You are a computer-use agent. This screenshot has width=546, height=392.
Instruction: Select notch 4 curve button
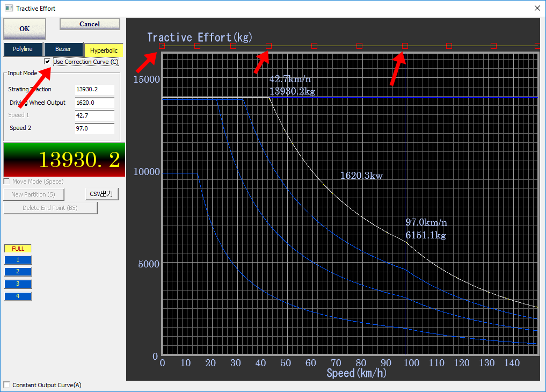click(18, 296)
